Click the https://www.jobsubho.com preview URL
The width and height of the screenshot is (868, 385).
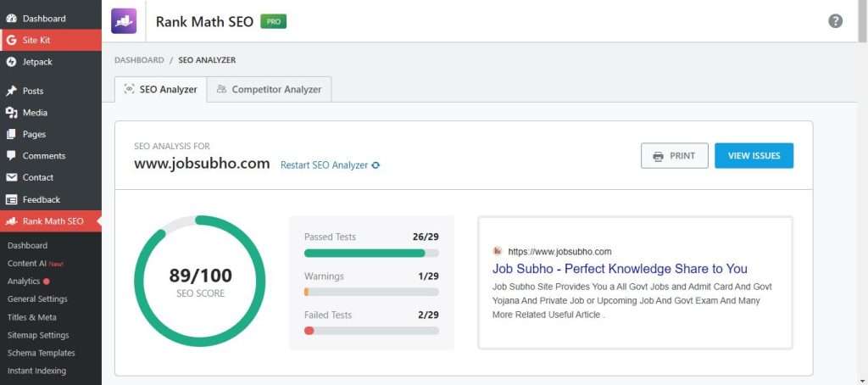point(559,252)
